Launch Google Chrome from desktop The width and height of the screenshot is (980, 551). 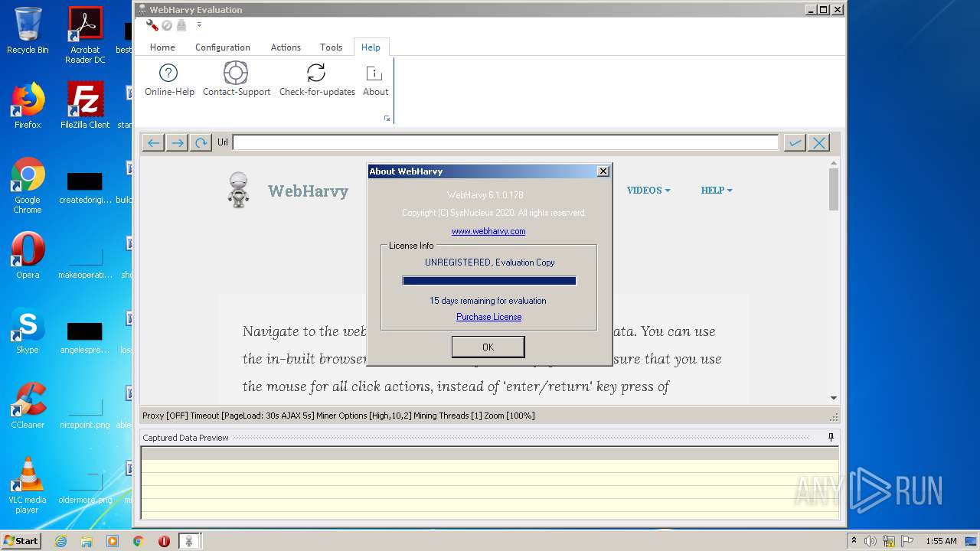click(x=28, y=185)
